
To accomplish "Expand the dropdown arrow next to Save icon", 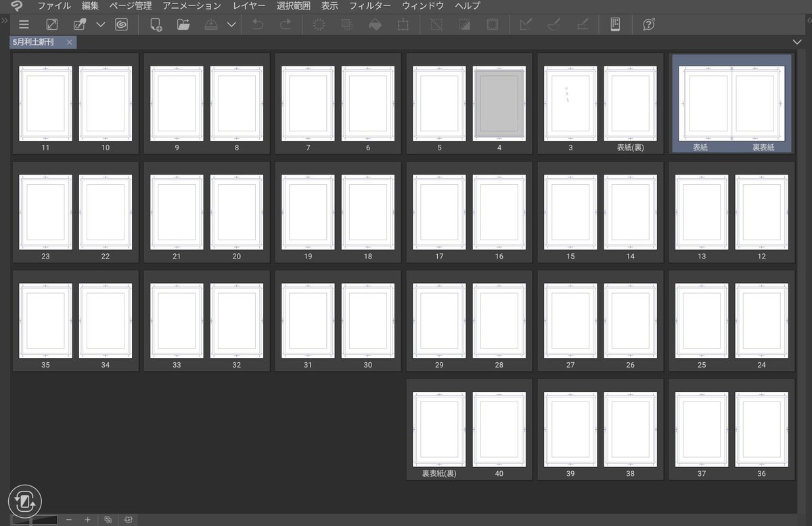I will coord(231,24).
